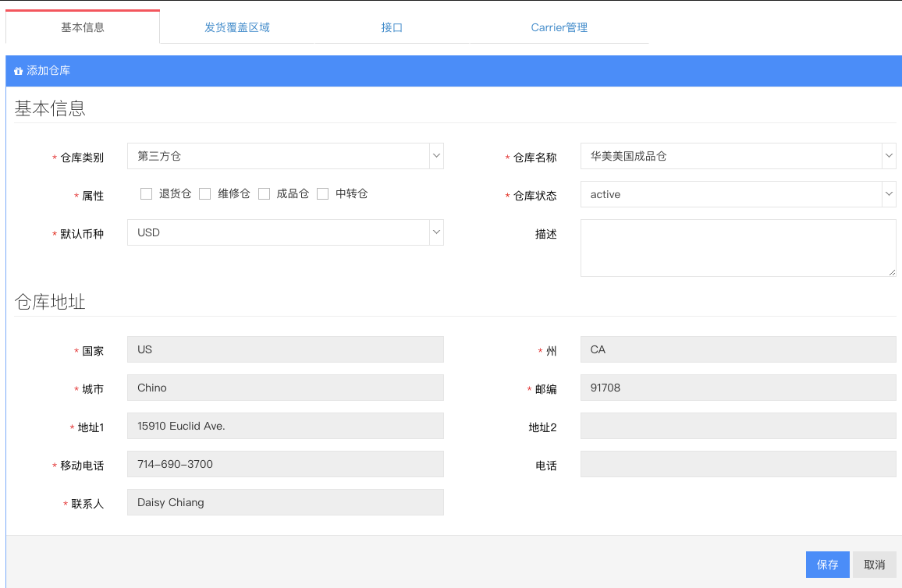The image size is (902, 588).
Task: Click the 默认币种 field showing USD
Action: tap(286, 232)
